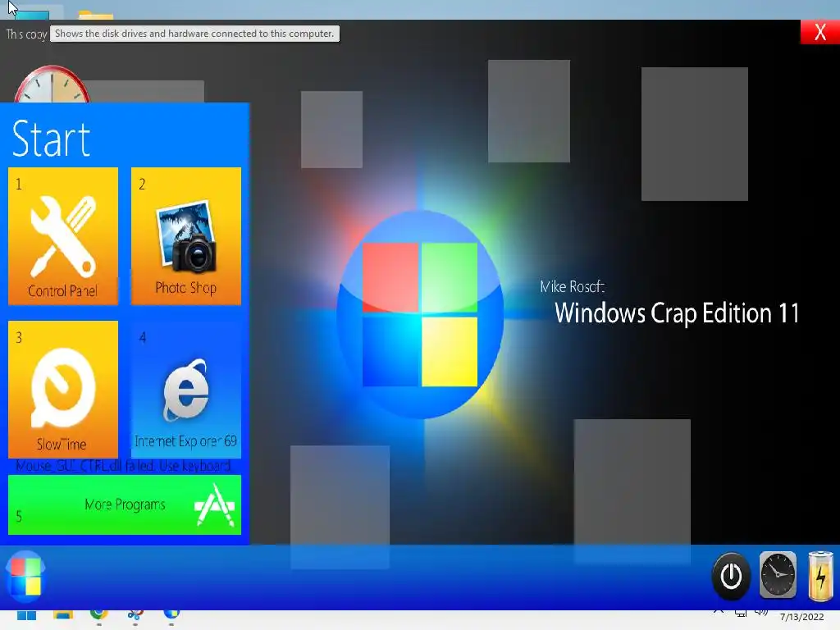Open the Control Panel tile
This screenshot has height=630, width=840.
coord(62,235)
